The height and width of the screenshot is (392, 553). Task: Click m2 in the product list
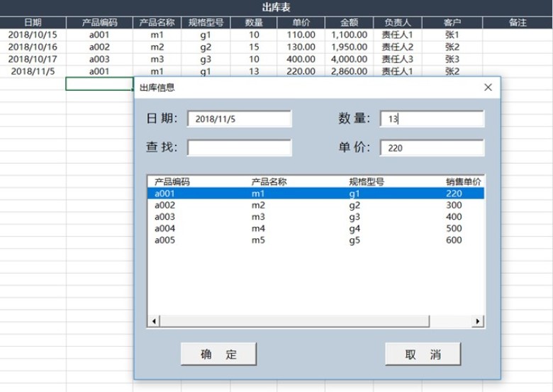pos(258,205)
